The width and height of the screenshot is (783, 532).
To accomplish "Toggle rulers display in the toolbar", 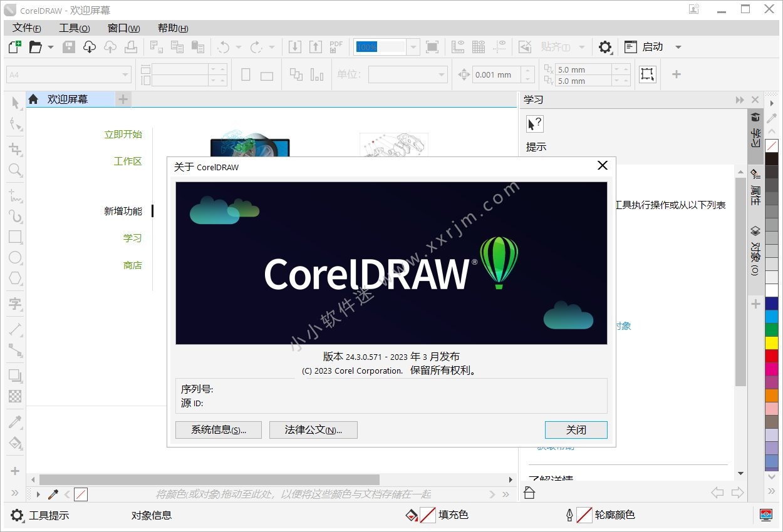I will pos(458,47).
